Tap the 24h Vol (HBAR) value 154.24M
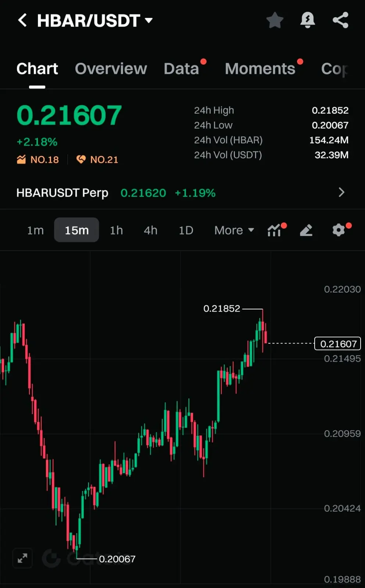This screenshot has height=588, width=365. [x=329, y=140]
